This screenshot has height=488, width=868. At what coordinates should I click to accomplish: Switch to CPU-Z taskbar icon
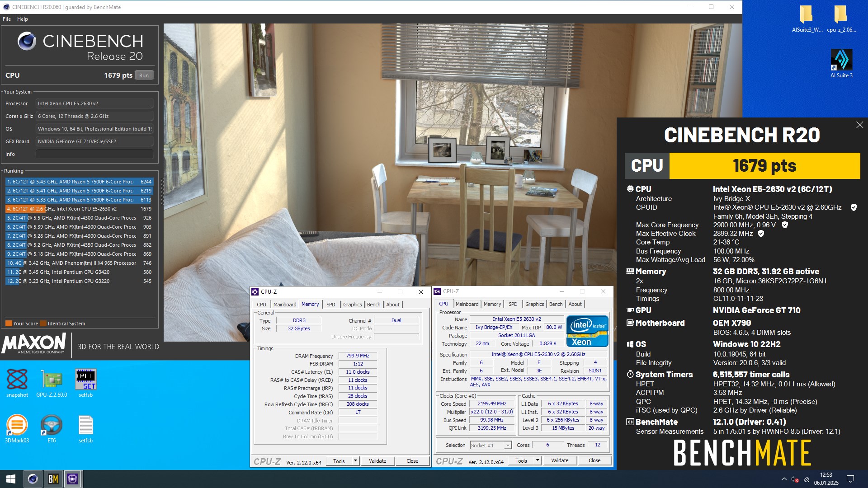tap(72, 479)
